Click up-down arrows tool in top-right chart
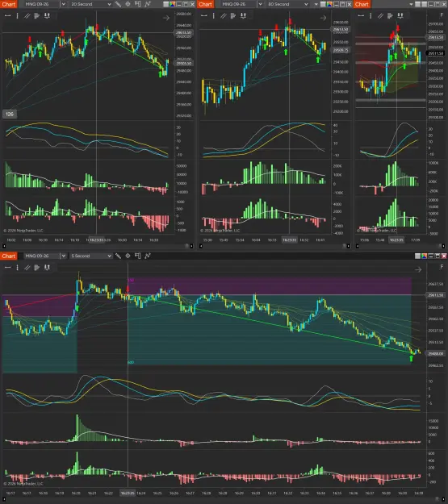Image resolution: width=448 pixels, height=504 pixels. (x=400, y=15)
